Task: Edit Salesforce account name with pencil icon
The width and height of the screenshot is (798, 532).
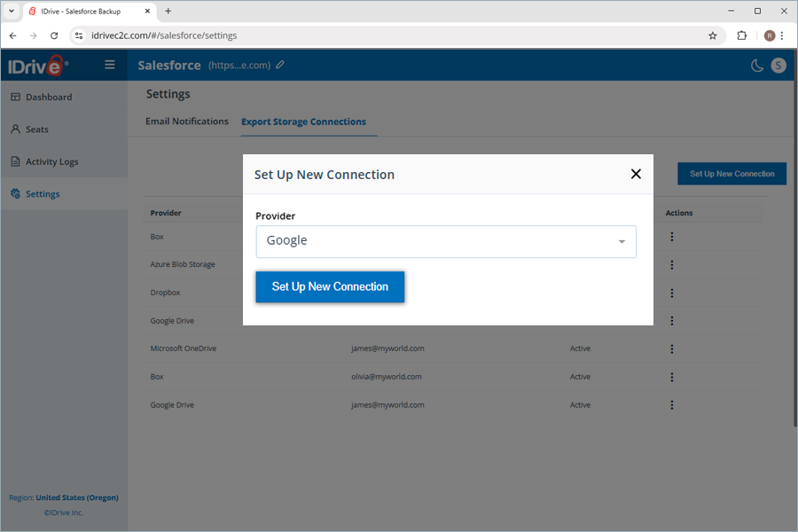Action: [x=281, y=65]
